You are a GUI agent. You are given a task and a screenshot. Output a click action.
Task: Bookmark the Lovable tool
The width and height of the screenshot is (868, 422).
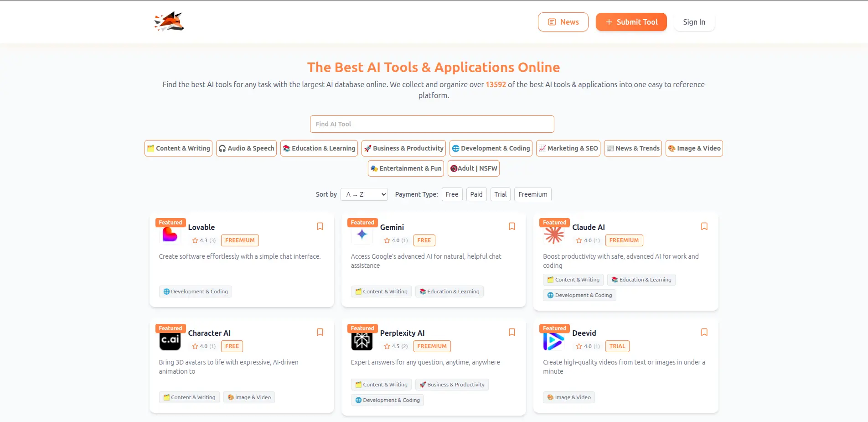(320, 226)
